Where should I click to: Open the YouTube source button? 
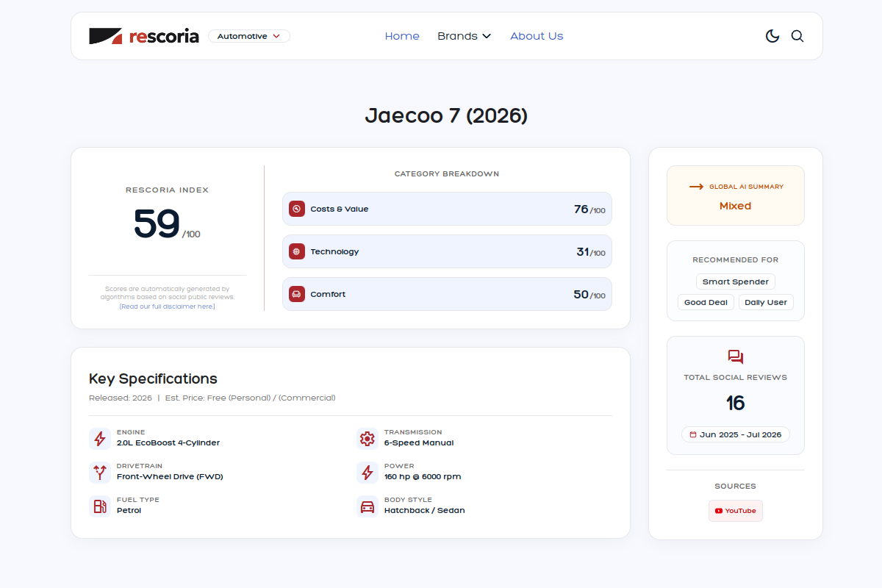click(x=736, y=511)
